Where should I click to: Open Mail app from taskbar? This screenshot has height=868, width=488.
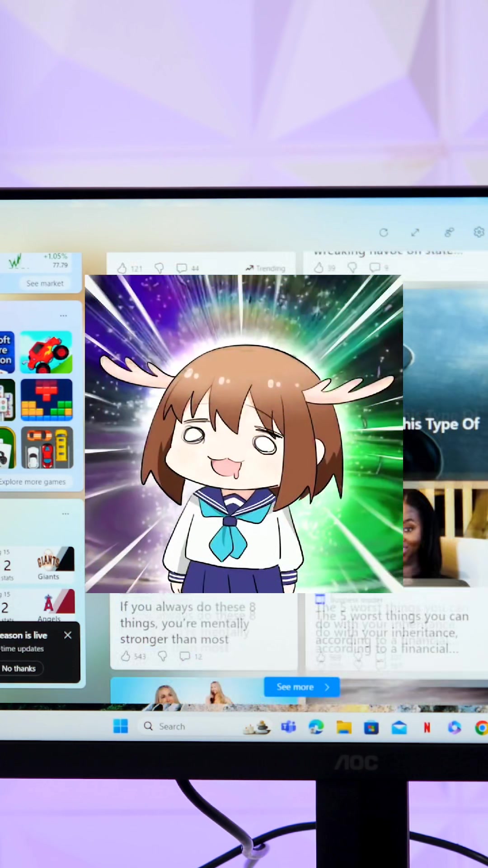point(399,727)
